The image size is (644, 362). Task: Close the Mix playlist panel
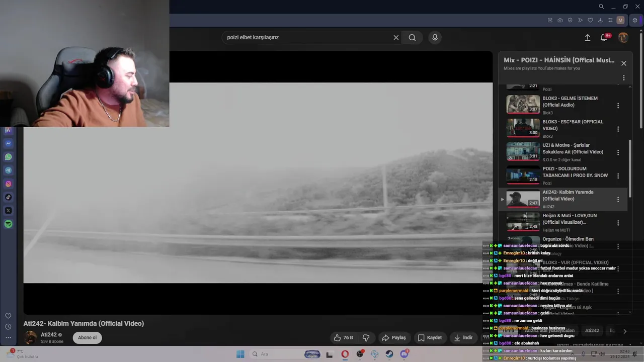(624, 63)
